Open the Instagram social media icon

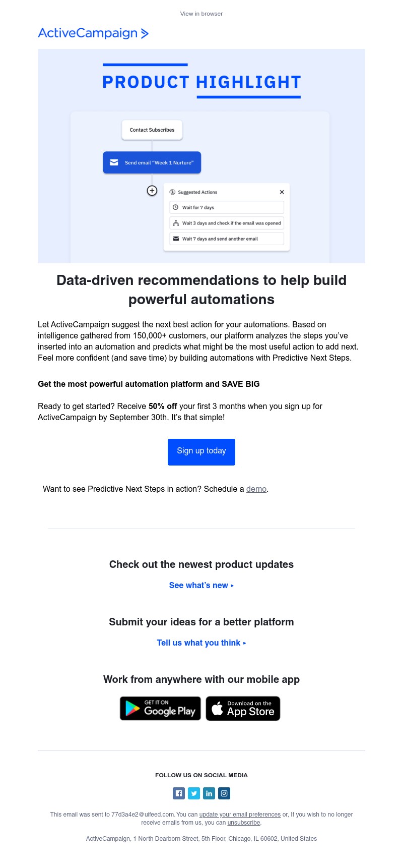[x=224, y=793]
